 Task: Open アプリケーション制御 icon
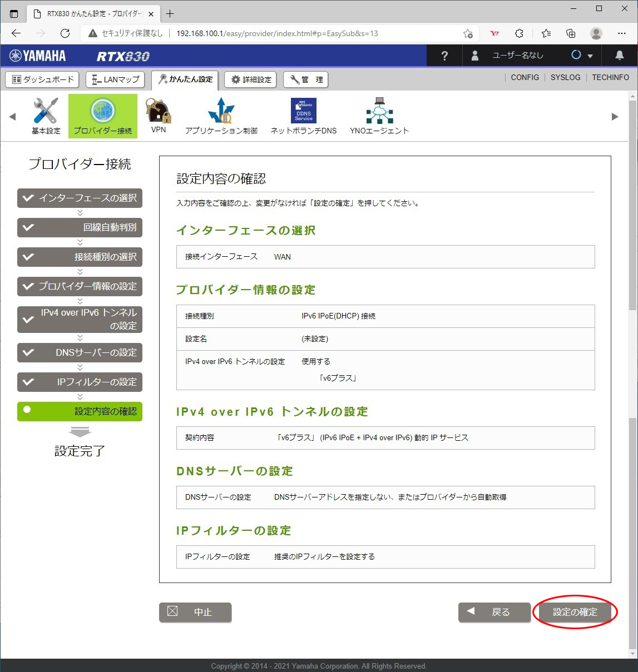coord(221,111)
